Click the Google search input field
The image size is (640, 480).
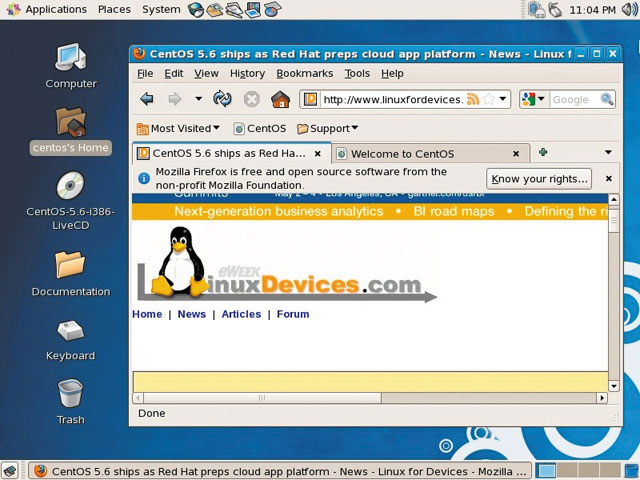[x=572, y=99]
